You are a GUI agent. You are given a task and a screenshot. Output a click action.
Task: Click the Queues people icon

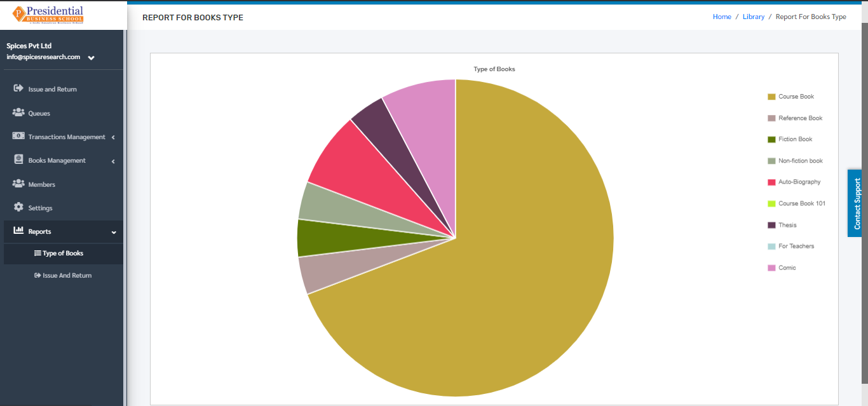(x=18, y=112)
